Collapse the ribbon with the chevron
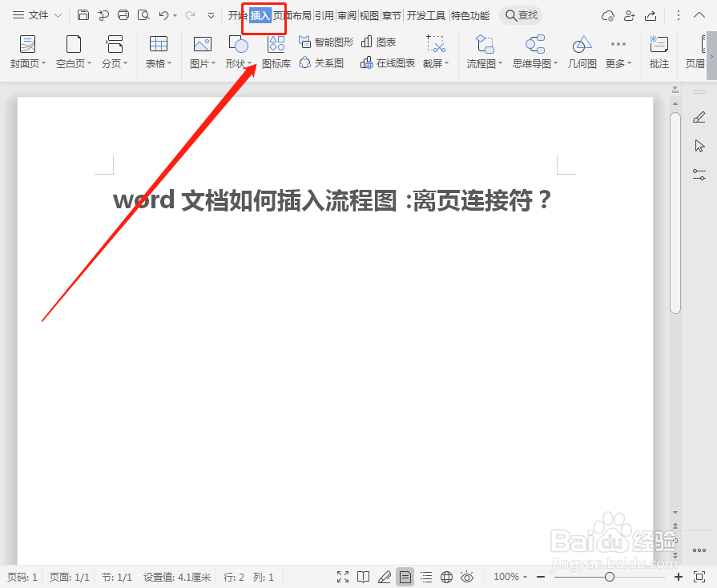 699,15
